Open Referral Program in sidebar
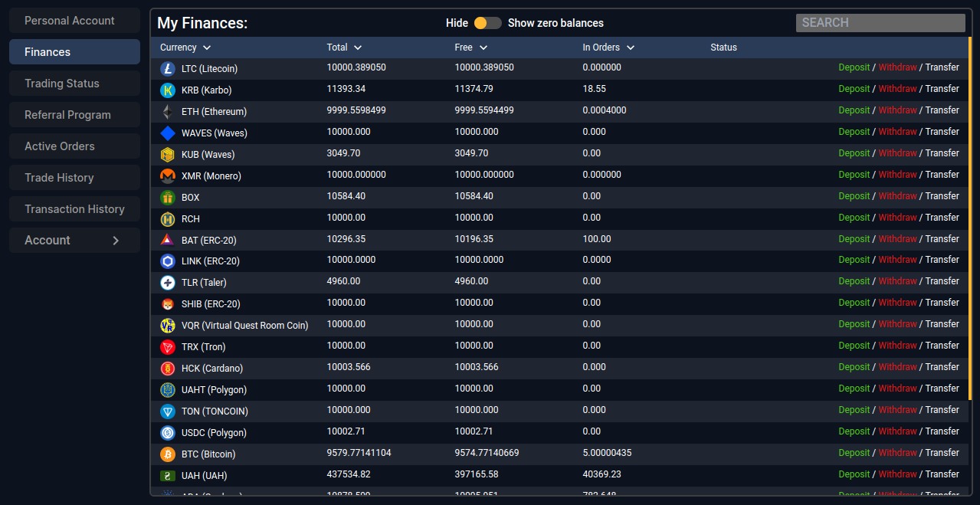Image resolution: width=980 pixels, height=505 pixels. click(74, 115)
